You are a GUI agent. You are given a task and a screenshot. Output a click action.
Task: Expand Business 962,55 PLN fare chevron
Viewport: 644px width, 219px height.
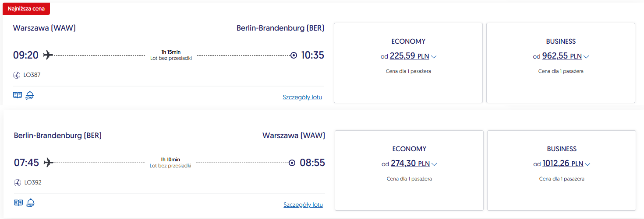[x=586, y=57]
